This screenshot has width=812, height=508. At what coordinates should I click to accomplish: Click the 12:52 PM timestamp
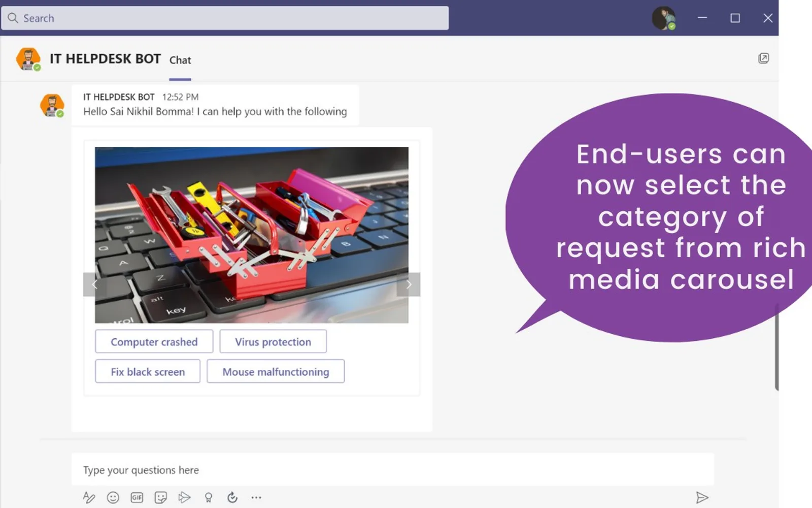[180, 97]
